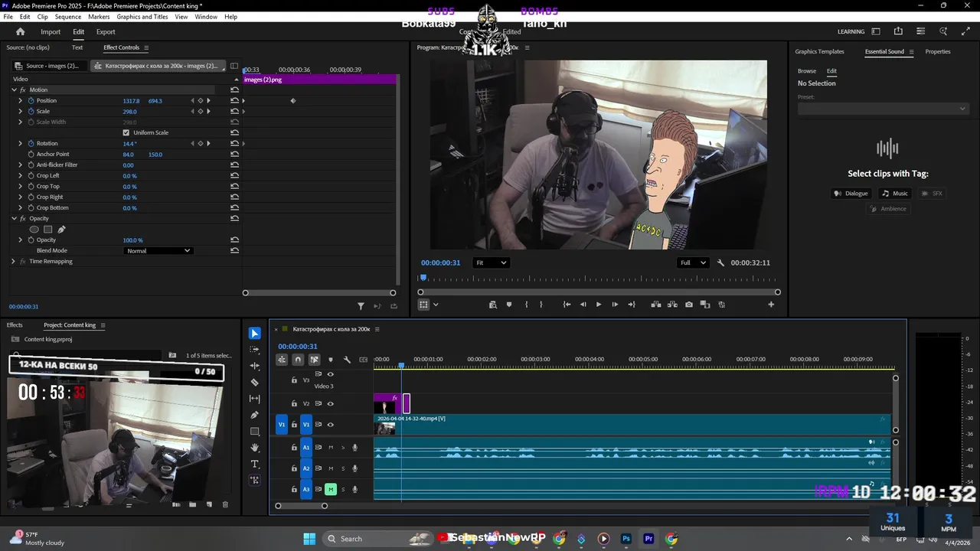Toggle Position animation stopwatch
The height and width of the screenshot is (551, 980).
[31, 100]
